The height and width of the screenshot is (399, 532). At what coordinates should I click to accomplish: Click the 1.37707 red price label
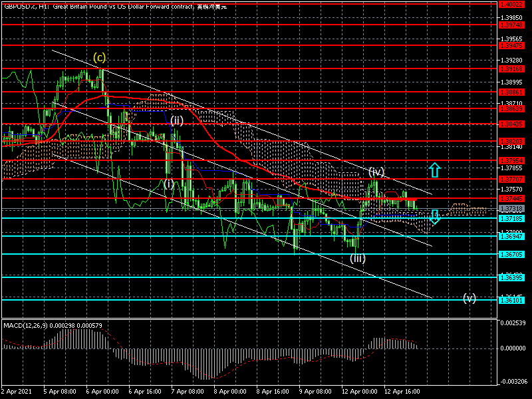pos(511,179)
